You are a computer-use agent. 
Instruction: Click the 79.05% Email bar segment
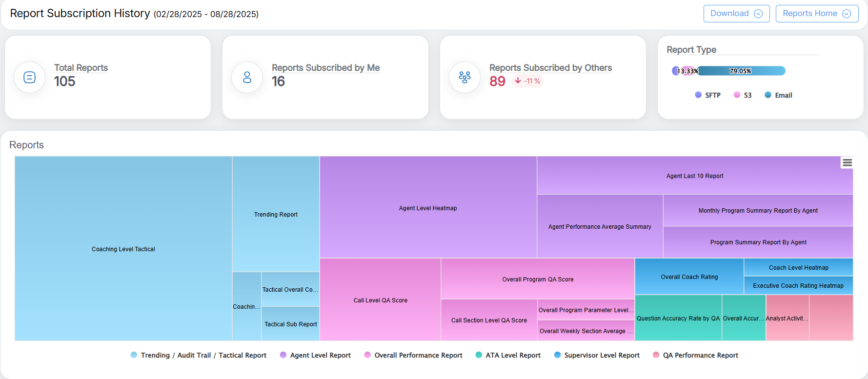coord(740,71)
